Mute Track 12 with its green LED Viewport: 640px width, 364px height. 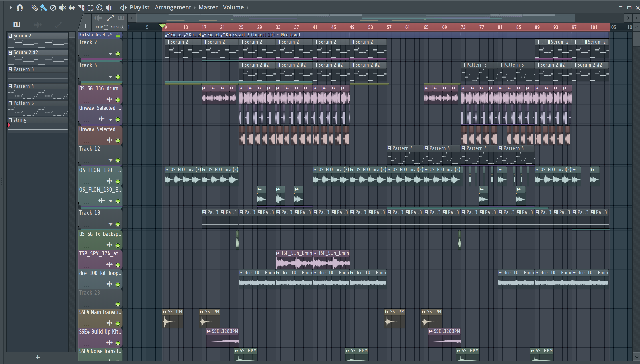(x=118, y=160)
